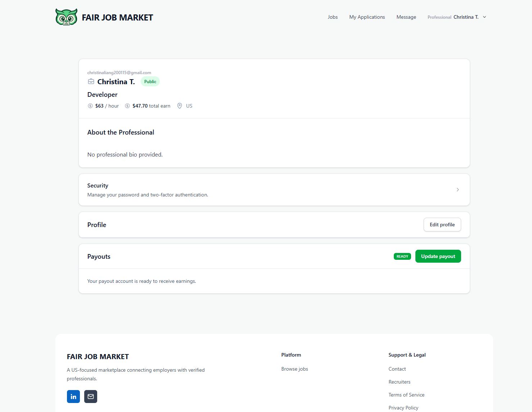
Task: Click the Public status badge
Action: (150, 82)
